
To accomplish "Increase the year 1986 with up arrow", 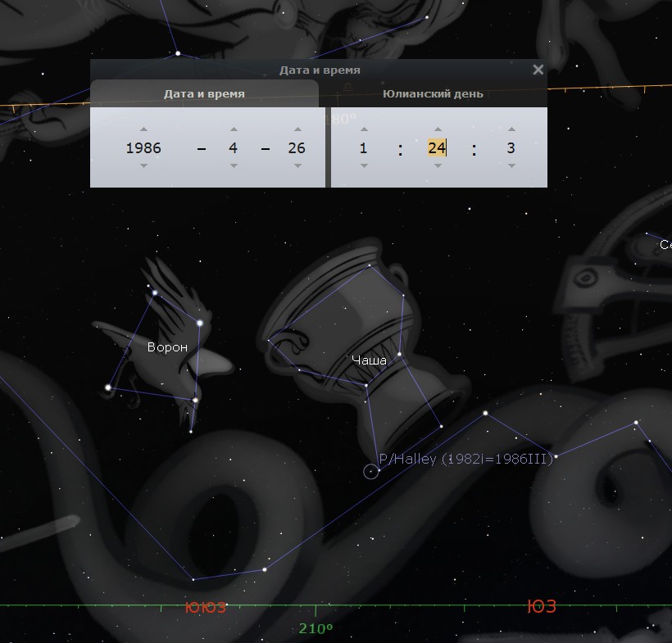I will [143, 129].
